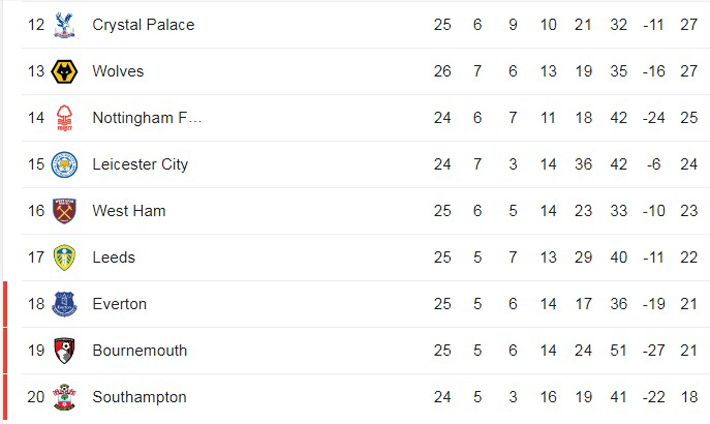Viewport: 710px width, 424px height.
Task: Click the Leeds club crest icon
Action: click(65, 258)
